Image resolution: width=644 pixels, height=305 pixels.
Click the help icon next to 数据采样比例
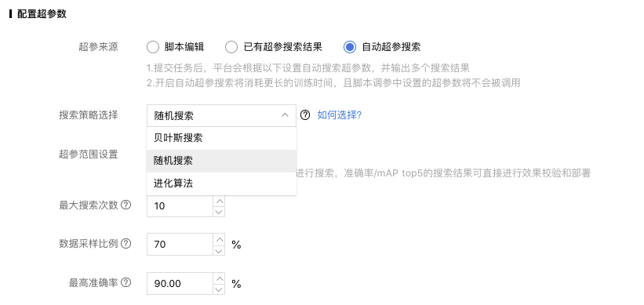(x=126, y=244)
